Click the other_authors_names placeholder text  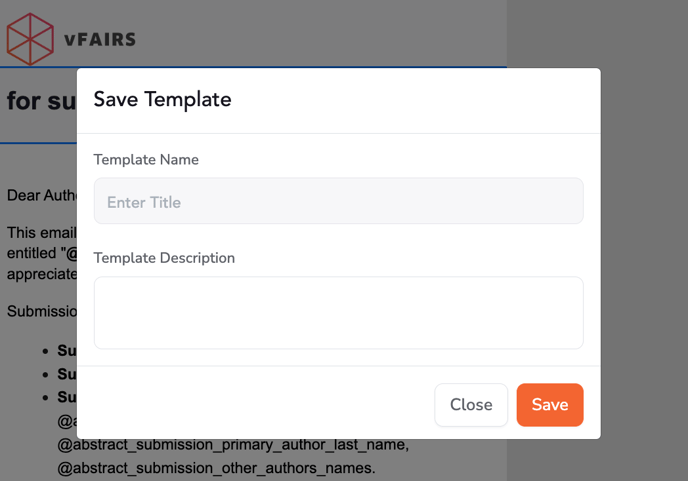pos(215,467)
